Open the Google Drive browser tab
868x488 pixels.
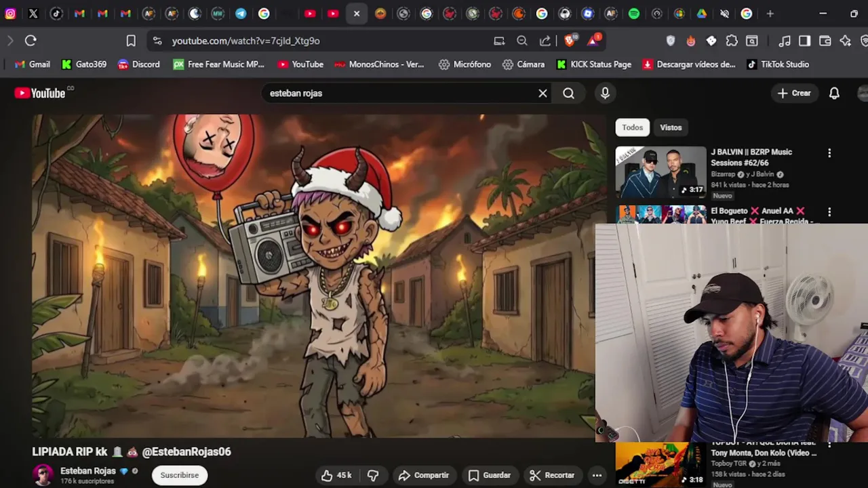point(702,14)
